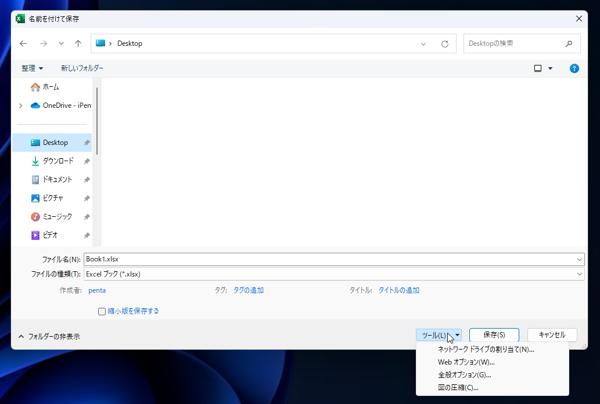Open ミュージック folder in sidebar
This screenshot has height=404, width=600.
coord(52,217)
